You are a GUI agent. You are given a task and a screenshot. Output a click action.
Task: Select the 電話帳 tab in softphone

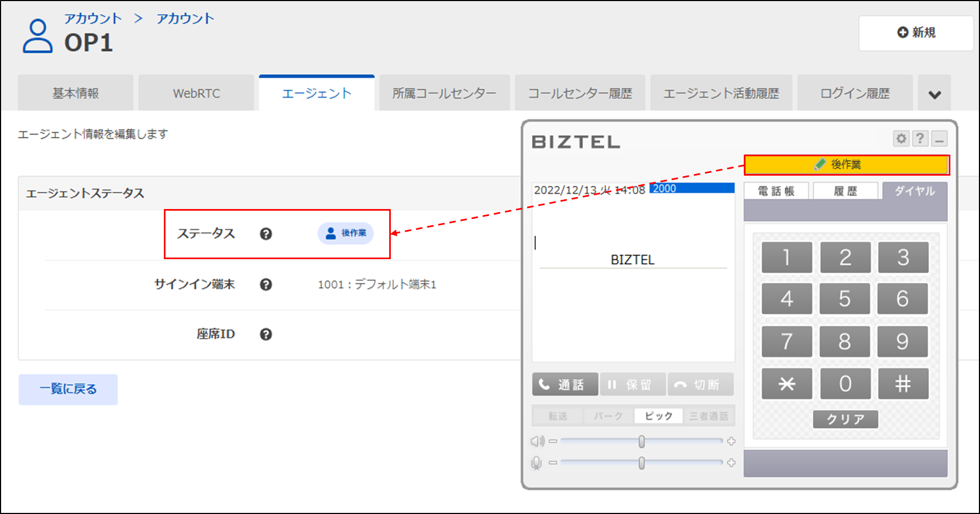coord(776,191)
